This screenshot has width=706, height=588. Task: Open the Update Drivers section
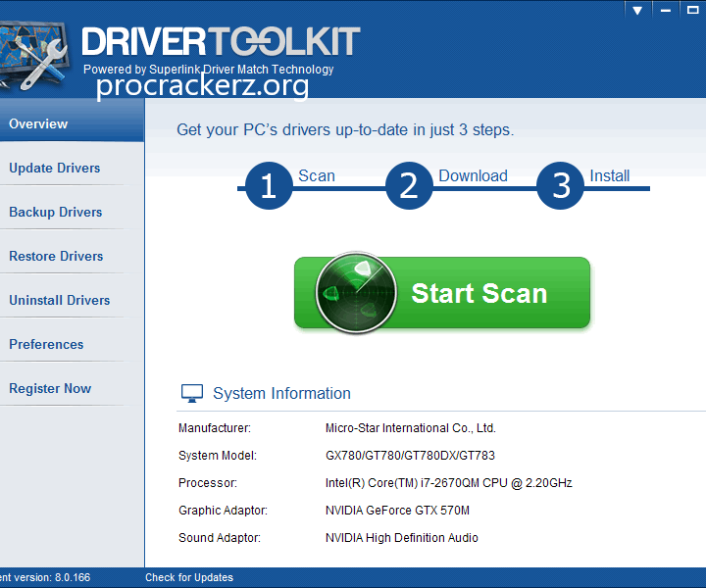pyautogui.click(x=72, y=168)
